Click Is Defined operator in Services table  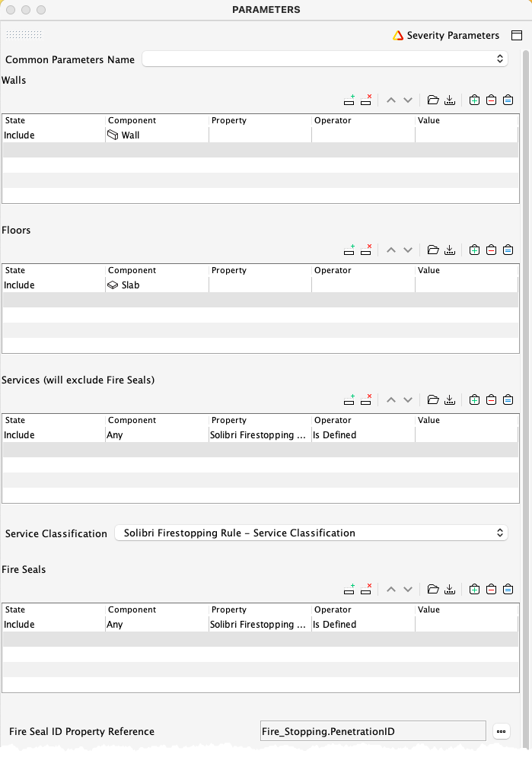click(363, 435)
